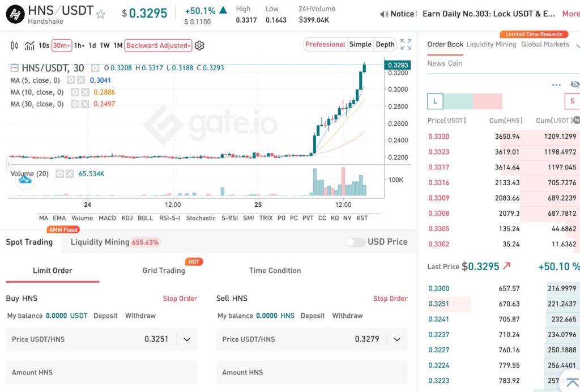Add the Stochastic indicator
The height and width of the screenshot is (392, 580).
click(x=201, y=218)
